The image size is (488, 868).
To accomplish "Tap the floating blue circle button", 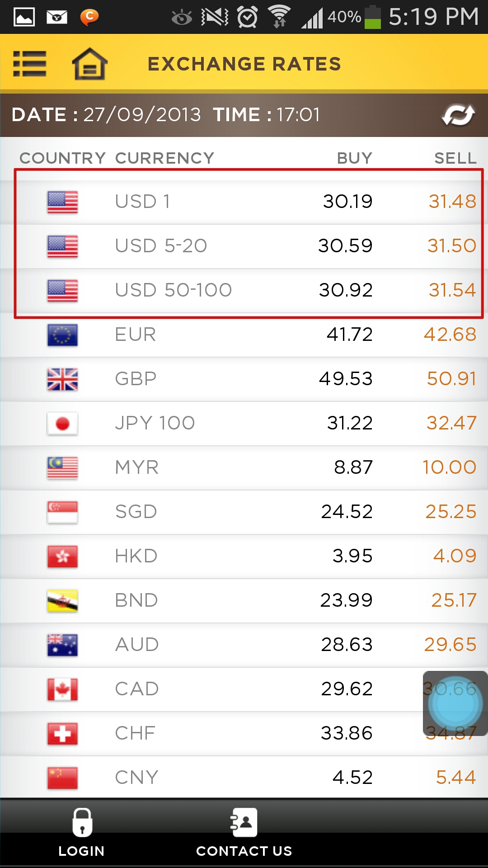I will click(x=455, y=703).
